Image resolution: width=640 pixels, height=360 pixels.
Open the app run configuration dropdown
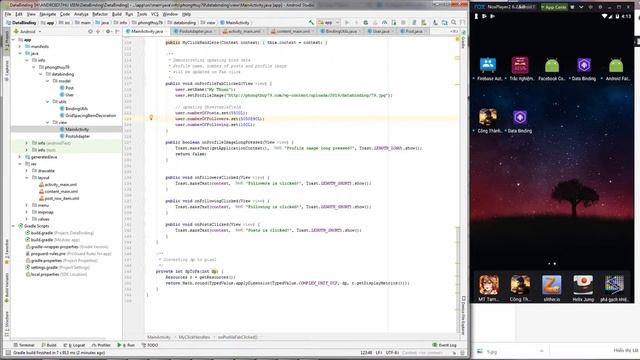click(x=329, y=22)
